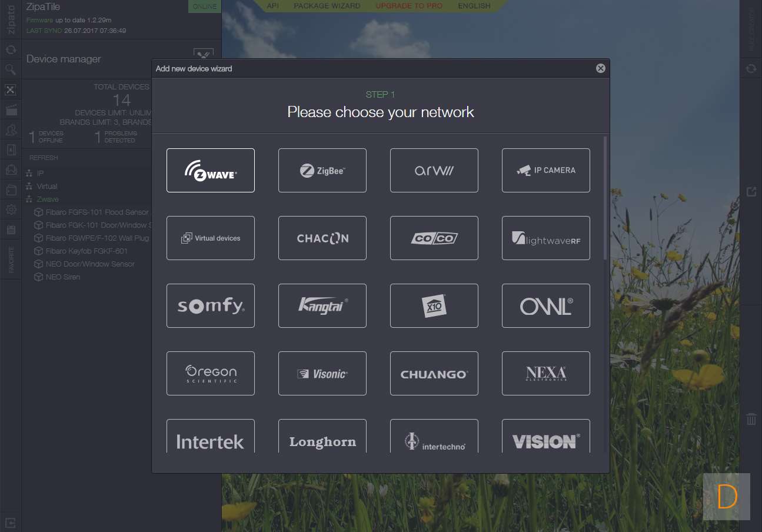762x532 pixels.
Task: Choose the X10 network tile
Action: [434, 305]
